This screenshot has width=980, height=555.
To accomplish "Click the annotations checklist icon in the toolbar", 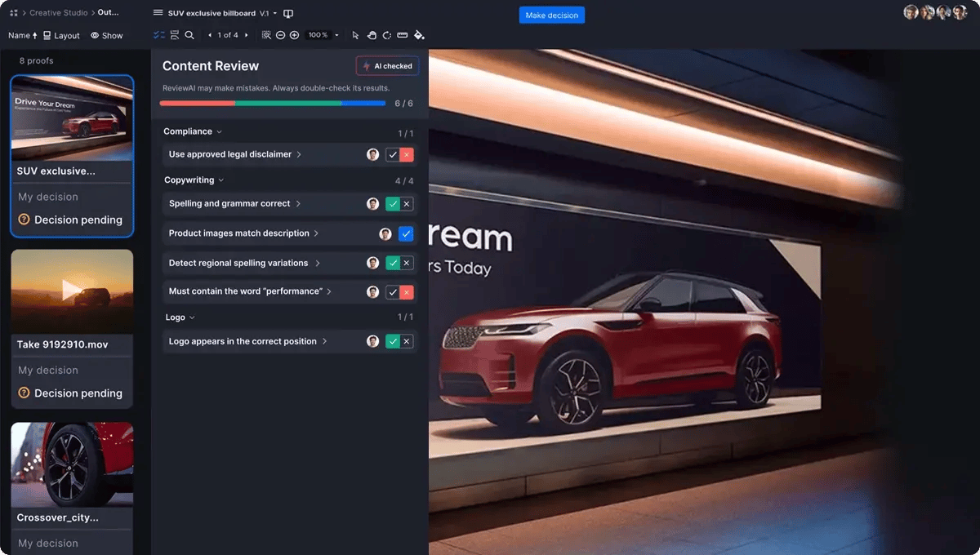I will (x=159, y=35).
